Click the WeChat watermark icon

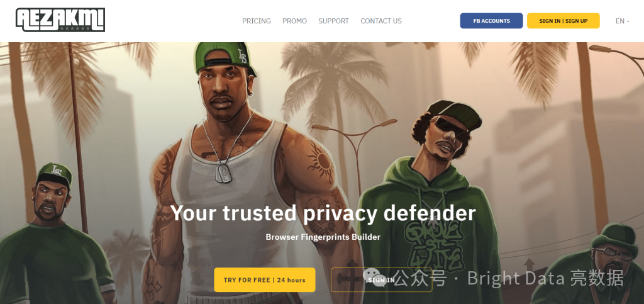(374, 278)
